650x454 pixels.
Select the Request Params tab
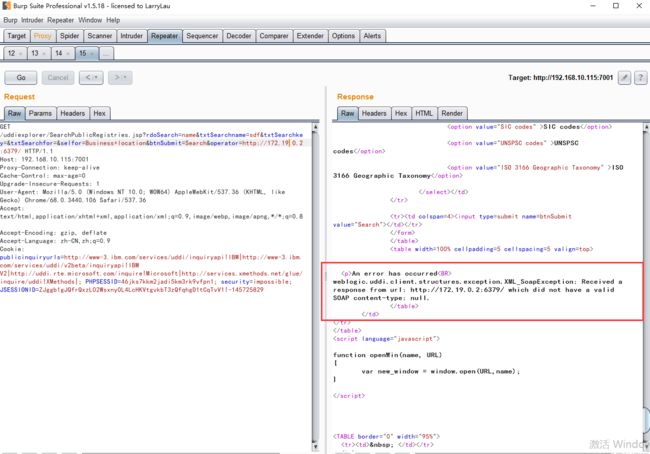[x=40, y=113]
